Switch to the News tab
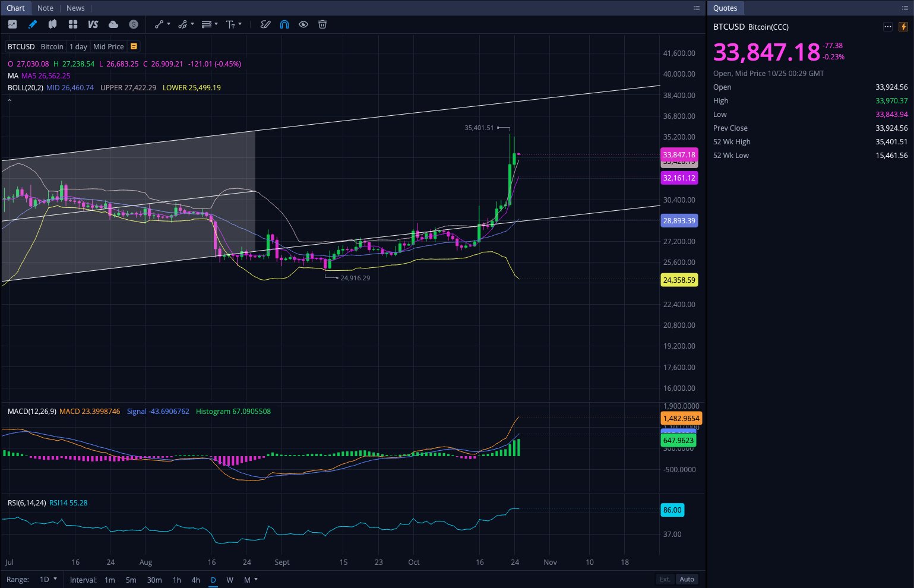Screen dimensions: 914x588 tap(75, 8)
